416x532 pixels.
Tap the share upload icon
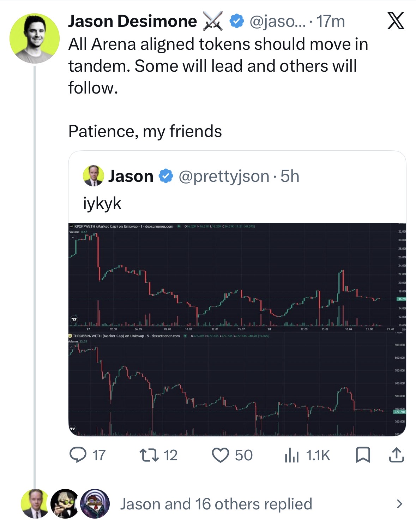396,455
